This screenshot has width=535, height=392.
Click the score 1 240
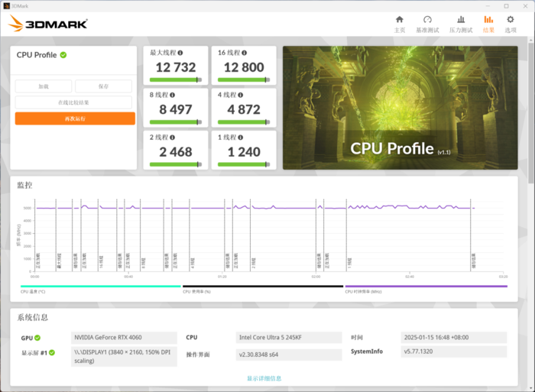click(244, 152)
